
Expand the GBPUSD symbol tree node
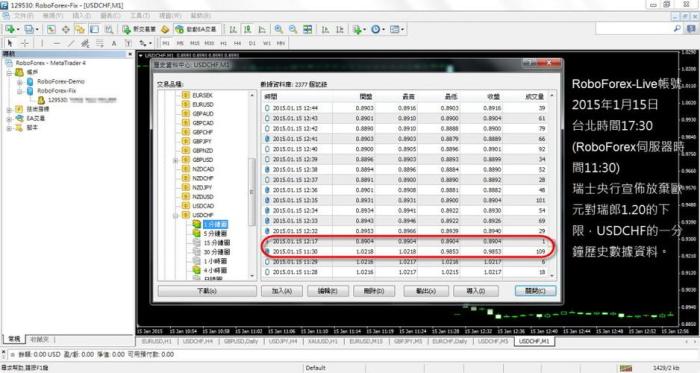click(x=175, y=160)
